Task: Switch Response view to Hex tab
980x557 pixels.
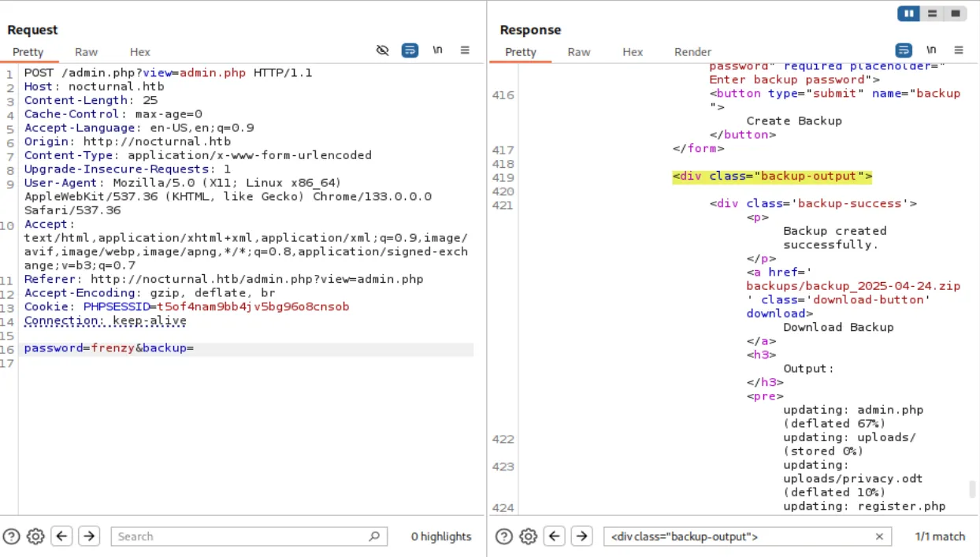Action: [633, 52]
